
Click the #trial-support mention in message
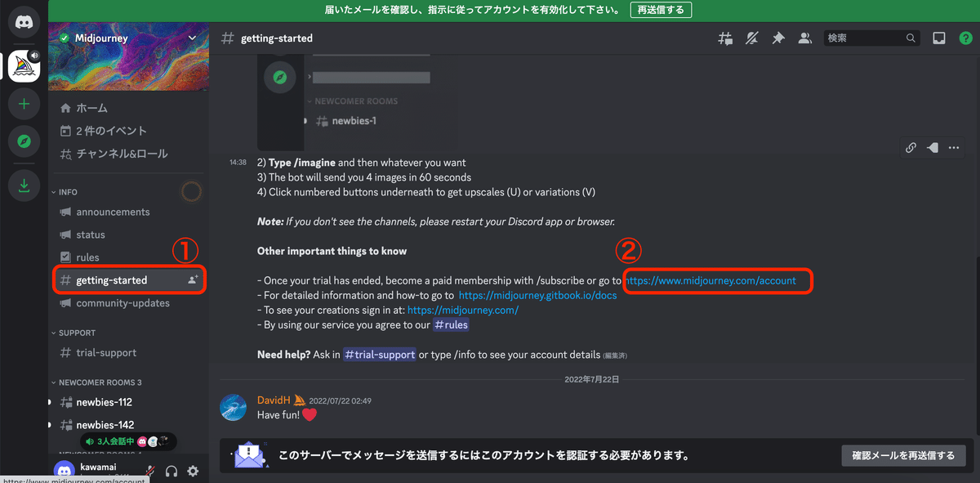click(379, 355)
